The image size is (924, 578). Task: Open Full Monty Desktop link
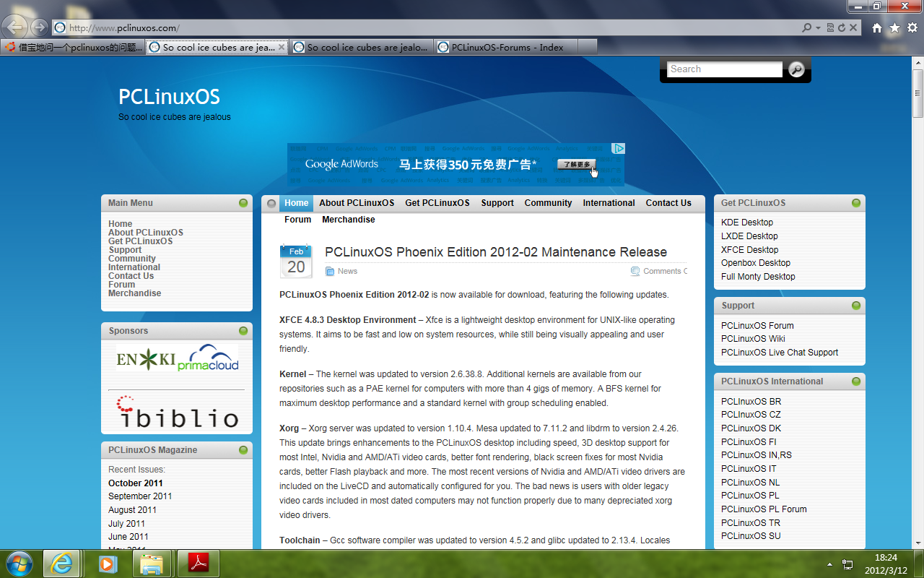(758, 277)
